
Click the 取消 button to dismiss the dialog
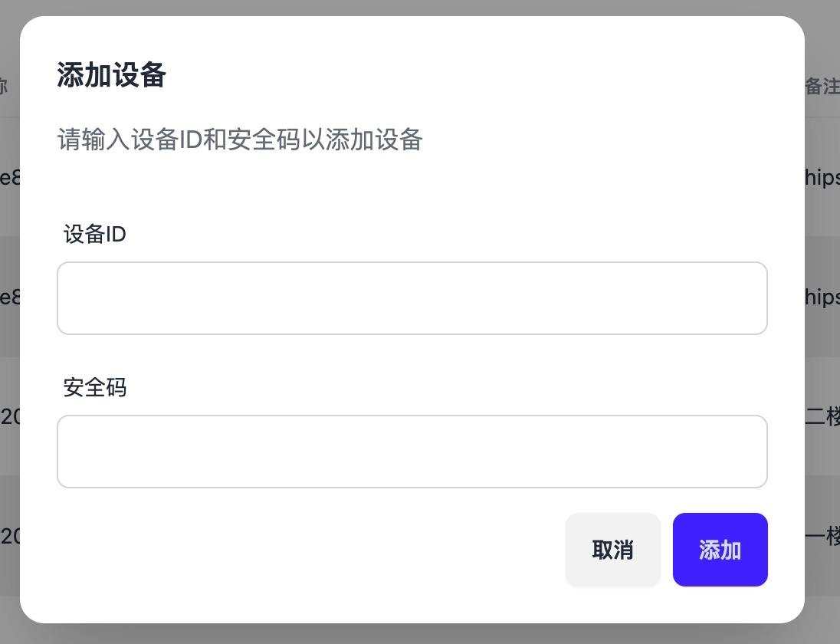click(612, 550)
